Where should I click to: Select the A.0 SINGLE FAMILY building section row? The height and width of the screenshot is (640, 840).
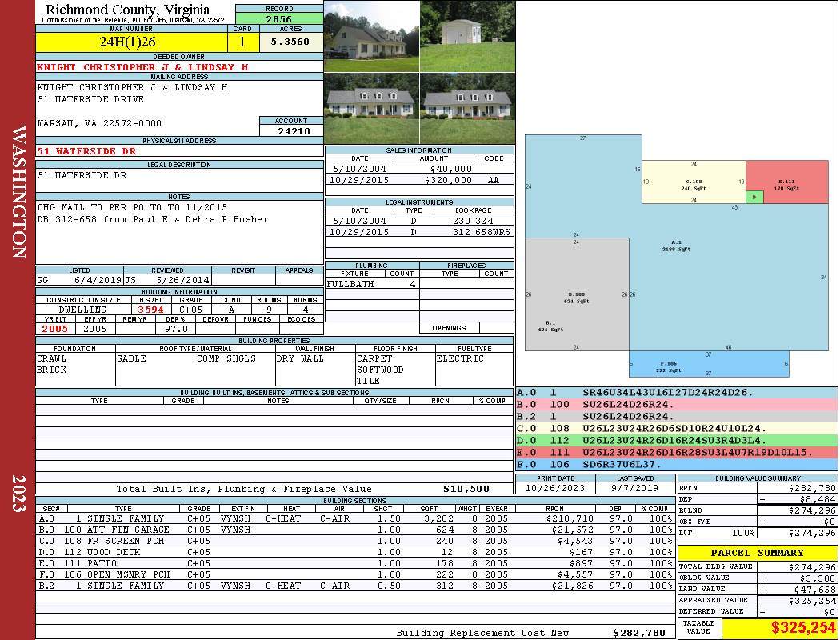(x=355, y=518)
